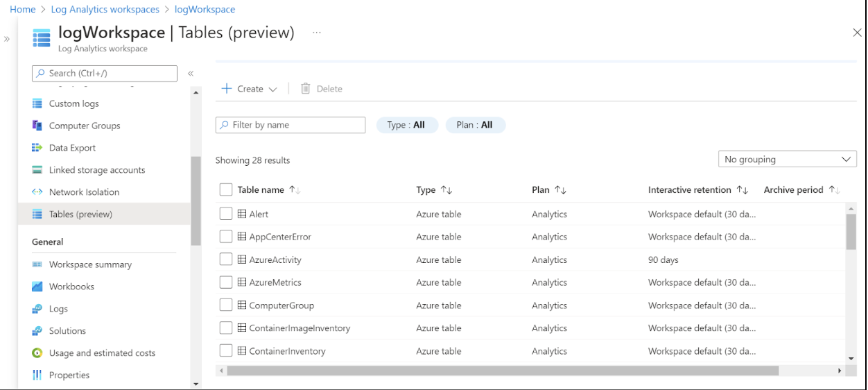The width and height of the screenshot is (868, 390).
Task: Click the table's vertical scrollbar thumb
Action: [x=851, y=232]
